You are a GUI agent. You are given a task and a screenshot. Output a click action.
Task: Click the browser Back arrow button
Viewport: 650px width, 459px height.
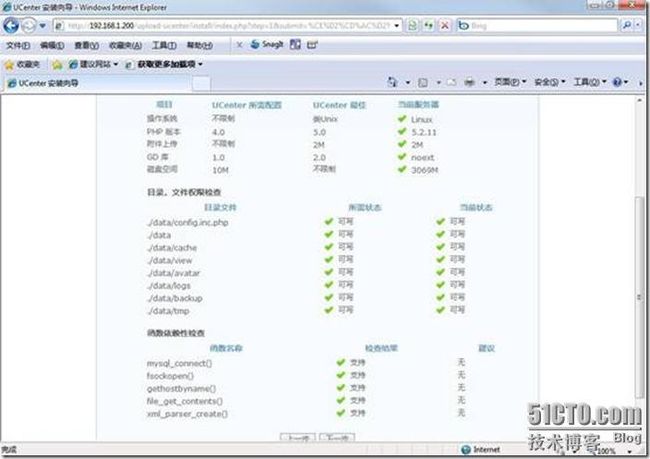click(11, 26)
